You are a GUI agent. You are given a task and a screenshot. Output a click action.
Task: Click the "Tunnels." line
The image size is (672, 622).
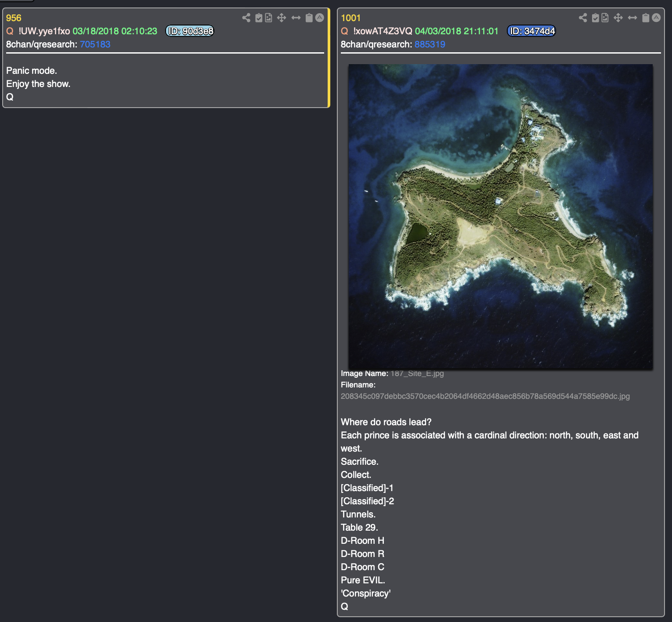click(358, 514)
